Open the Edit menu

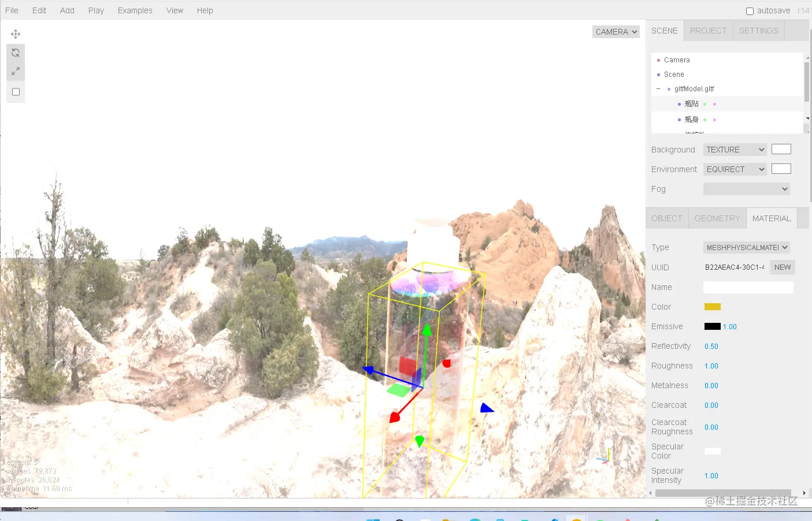point(39,10)
